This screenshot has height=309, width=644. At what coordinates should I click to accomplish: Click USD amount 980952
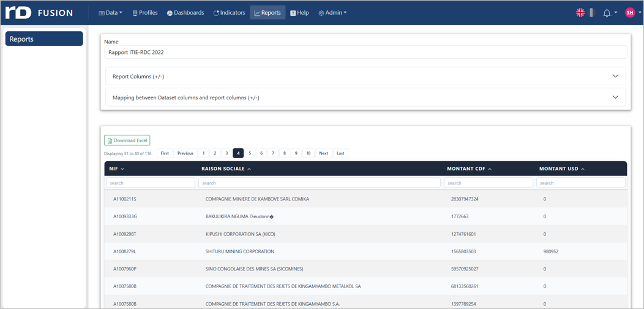[551, 251]
